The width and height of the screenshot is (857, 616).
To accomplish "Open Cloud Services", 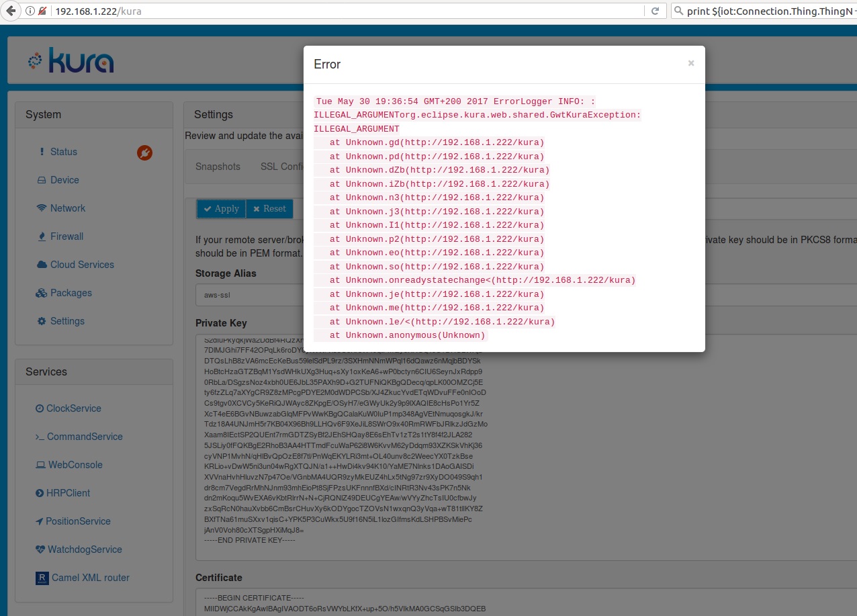I will (x=82, y=265).
